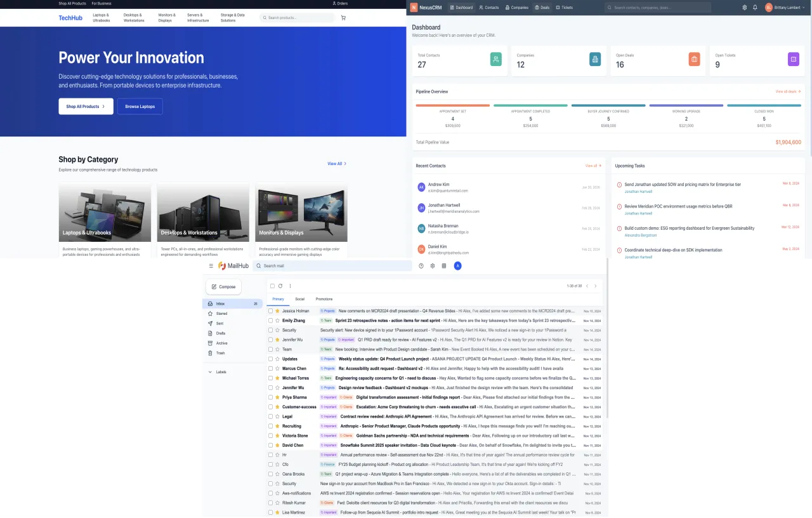This screenshot has height=518, width=812.
Task: Go to the previous page of emails
Action: coord(587,286)
